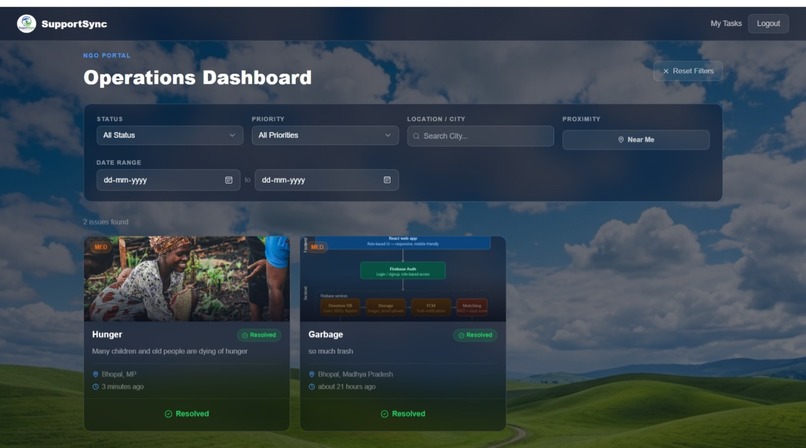Click the X icon in Reset Filters
The height and width of the screenshot is (448, 806).
[666, 71]
